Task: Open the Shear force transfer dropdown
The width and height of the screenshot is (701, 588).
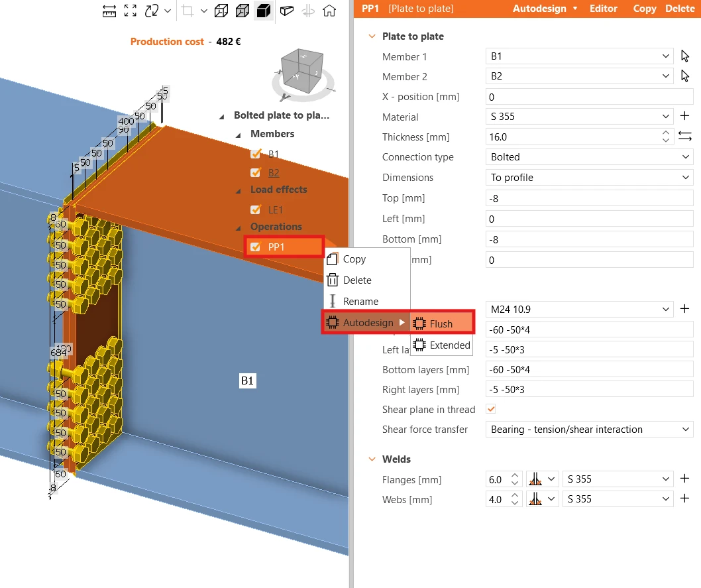Action: point(589,430)
